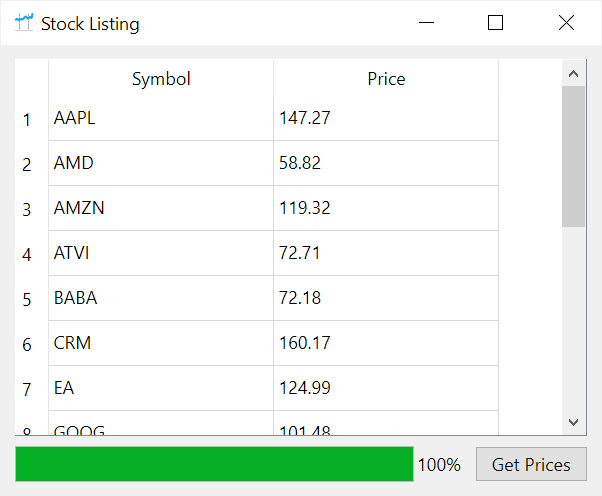The image size is (602, 496).
Task: Select the AAPL symbol cell
Action: (x=161, y=118)
